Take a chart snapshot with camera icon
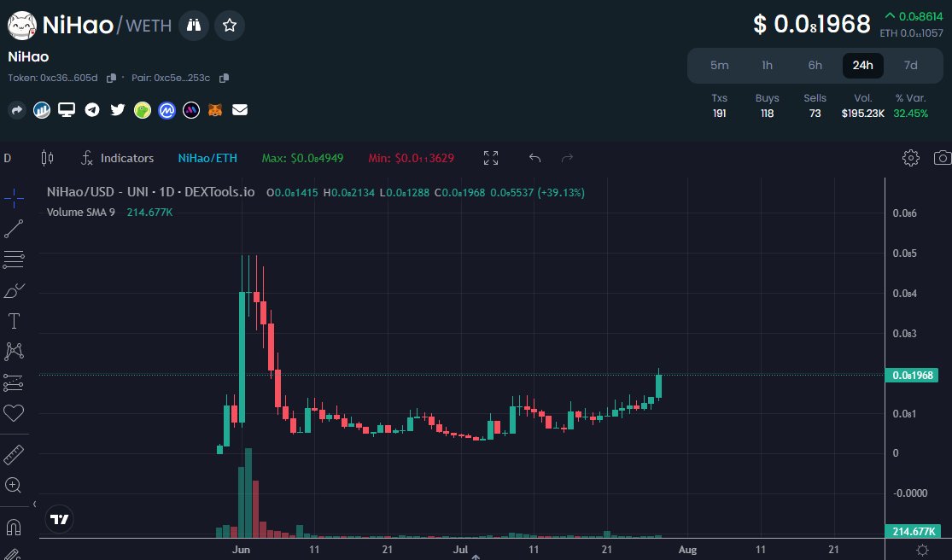Image resolution: width=952 pixels, height=560 pixels. [x=943, y=158]
